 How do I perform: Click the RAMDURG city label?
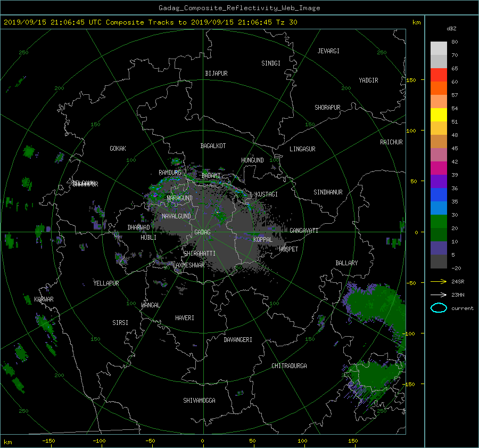tap(170, 173)
